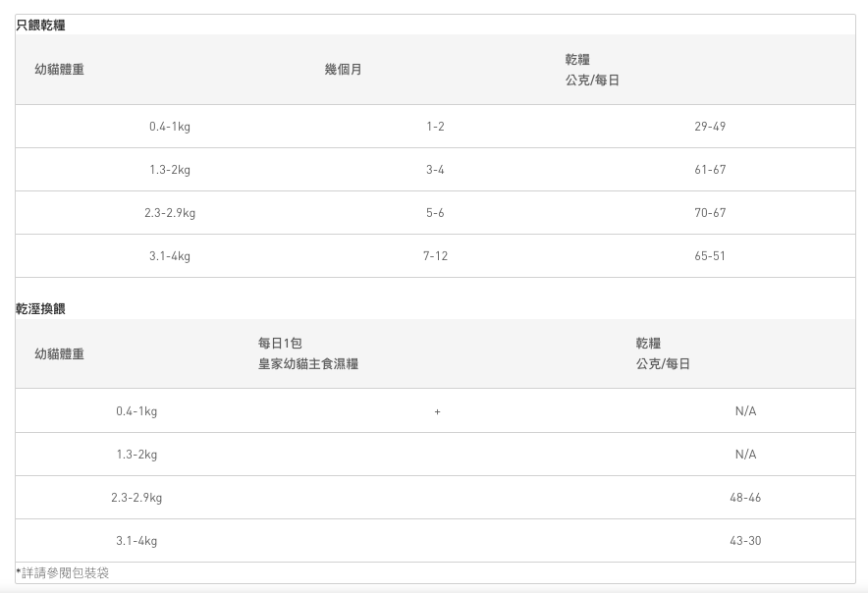This screenshot has width=868, height=593.
Task: Click the 只餵乾糧 section heading
Action: tap(40, 25)
